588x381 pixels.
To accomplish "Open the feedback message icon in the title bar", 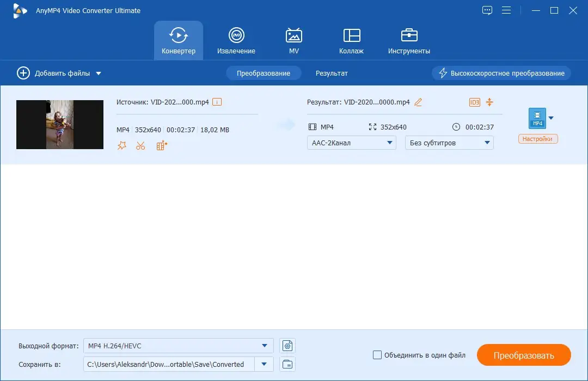I will pos(487,10).
